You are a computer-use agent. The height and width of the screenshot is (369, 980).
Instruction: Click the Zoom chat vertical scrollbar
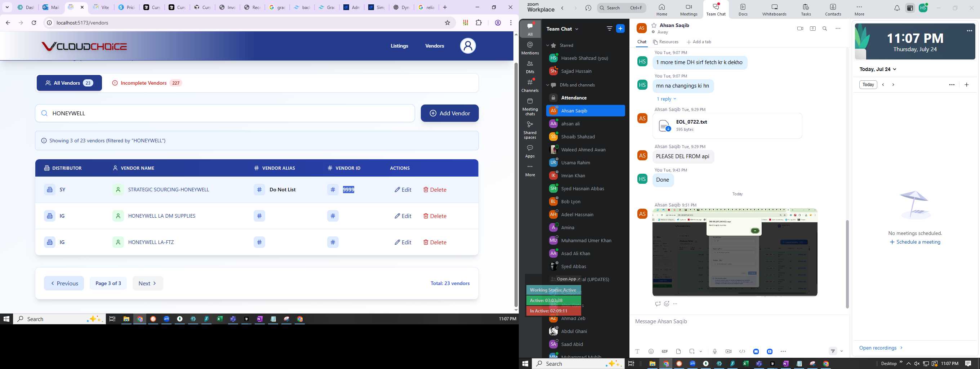[847, 264]
